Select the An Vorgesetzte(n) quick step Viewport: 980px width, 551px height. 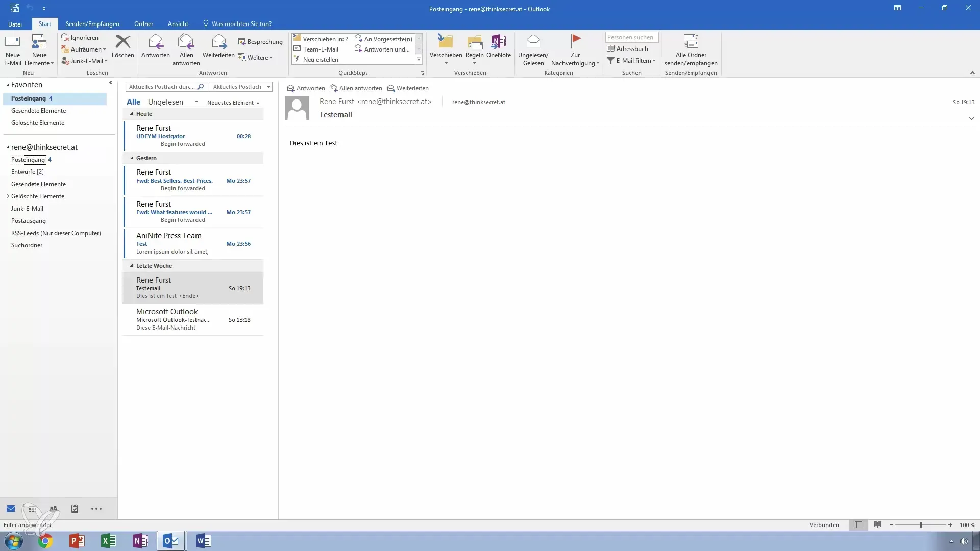[x=383, y=39]
